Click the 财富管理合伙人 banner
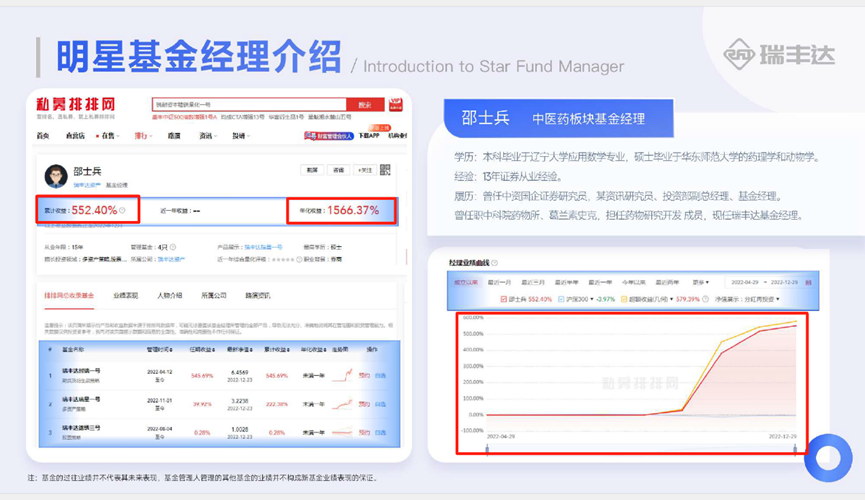Image resolution: width=865 pixels, height=500 pixels. 328,136
